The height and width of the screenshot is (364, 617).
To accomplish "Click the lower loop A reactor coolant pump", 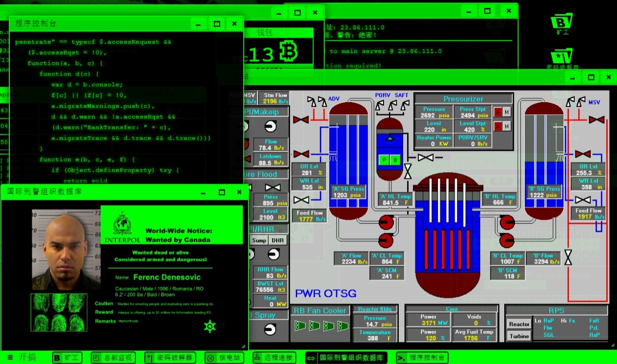I will [x=386, y=240].
